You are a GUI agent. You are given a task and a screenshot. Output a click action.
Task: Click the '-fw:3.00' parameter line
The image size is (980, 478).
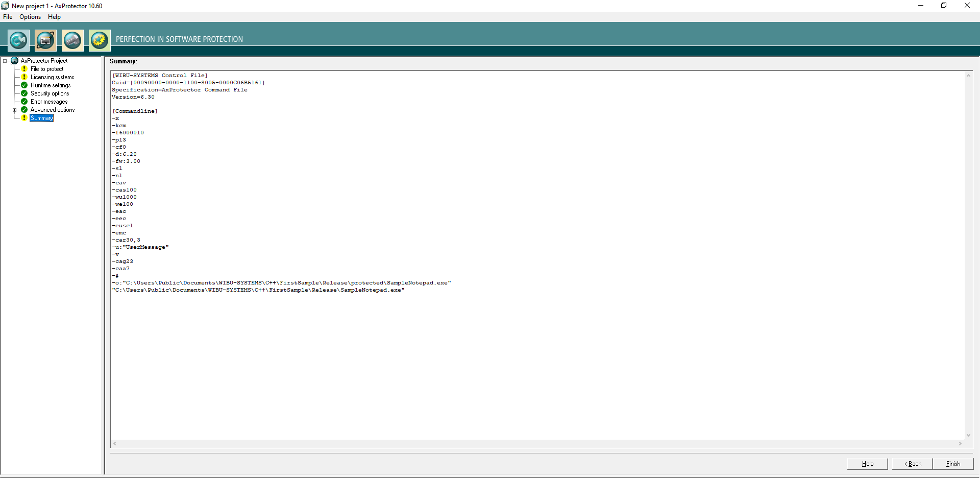(126, 161)
